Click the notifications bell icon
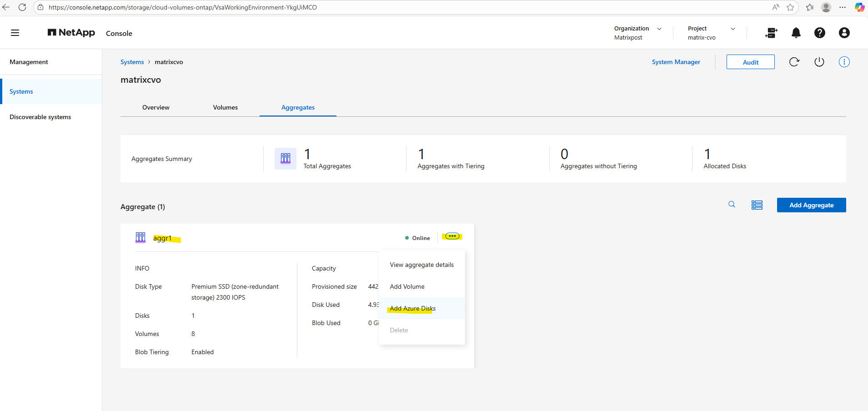This screenshot has width=868, height=411. [796, 33]
